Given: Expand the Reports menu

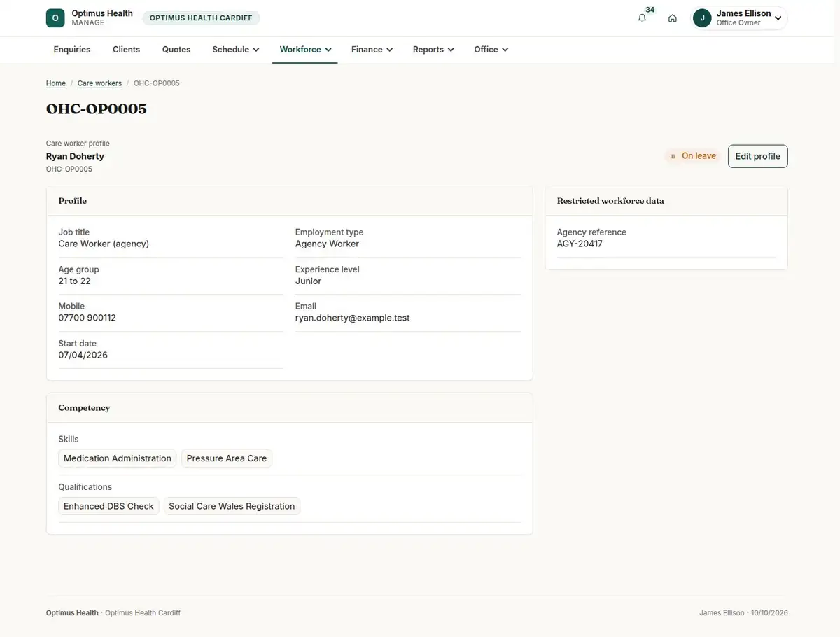Looking at the screenshot, I should [x=433, y=50].
